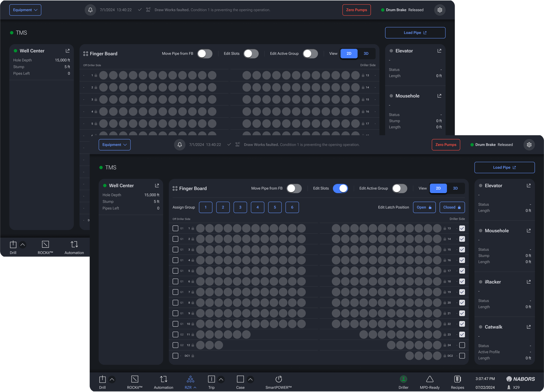The height and width of the screenshot is (392, 544).
Task: Open the SmartPOWER power icon
Action: 279,379
